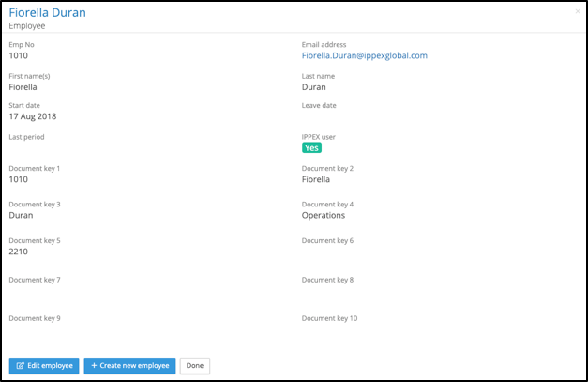Click the Last period label
This screenshot has height=382, width=588.
click(26, 137)
